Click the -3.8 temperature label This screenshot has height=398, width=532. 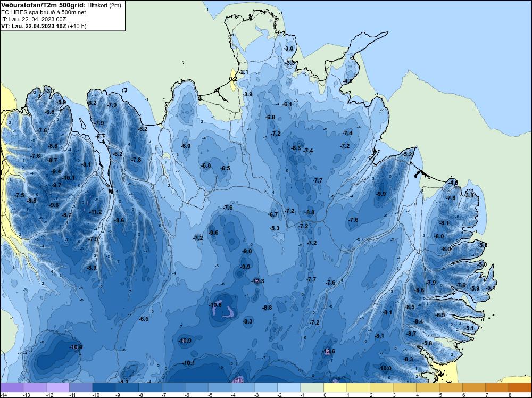tap(469, 195)
